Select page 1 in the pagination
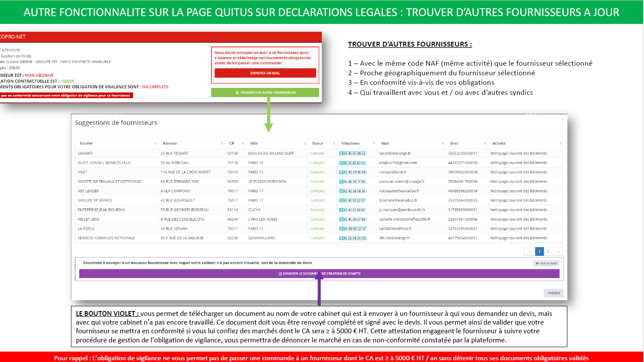Viewport: 644px width, 362px height. tap(539, 251)
